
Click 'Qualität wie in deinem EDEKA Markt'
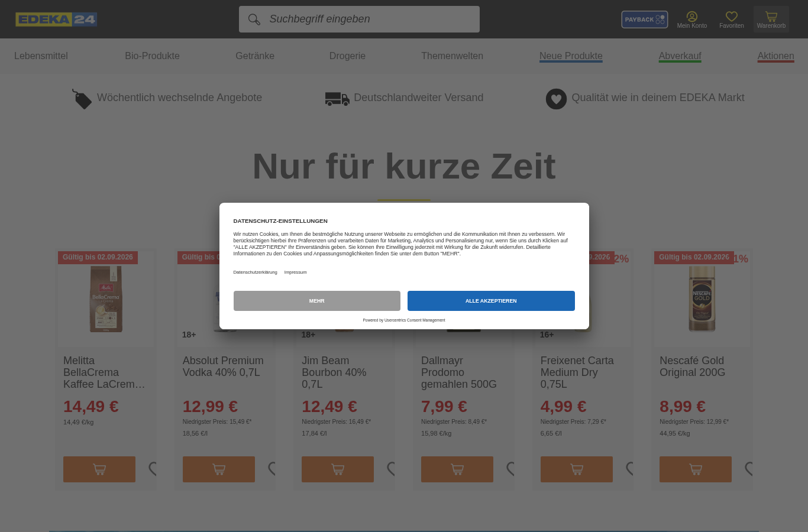tap(658, 98)
